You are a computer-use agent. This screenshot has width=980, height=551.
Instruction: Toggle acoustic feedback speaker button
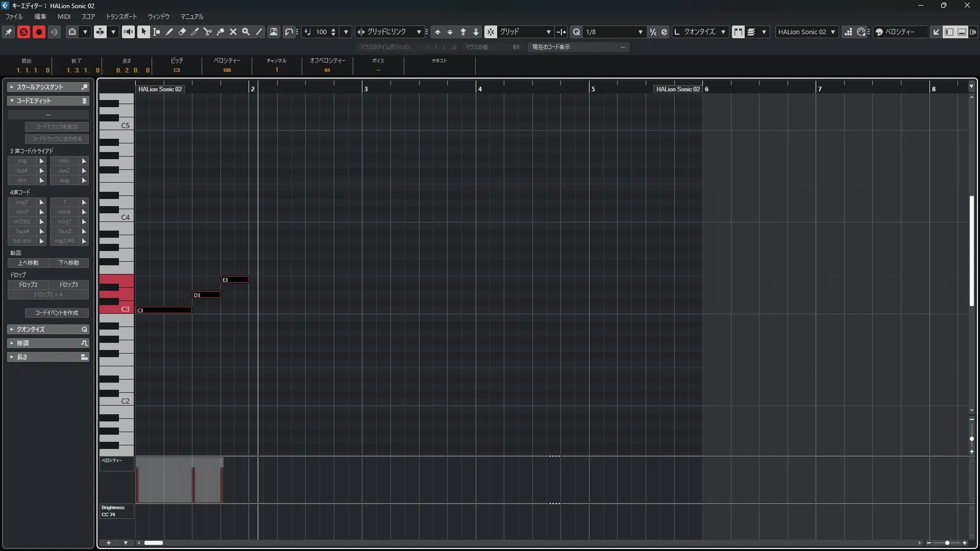128,32
